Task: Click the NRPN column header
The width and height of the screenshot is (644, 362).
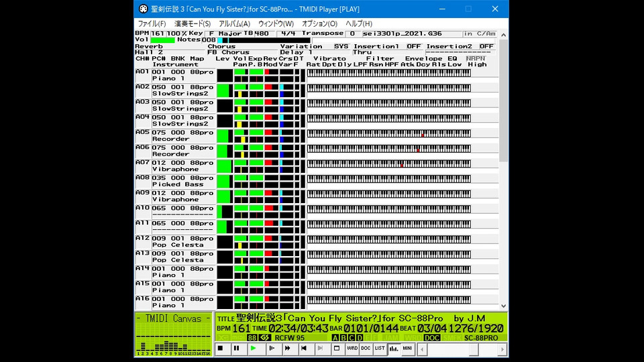Action: coord(475,59)
